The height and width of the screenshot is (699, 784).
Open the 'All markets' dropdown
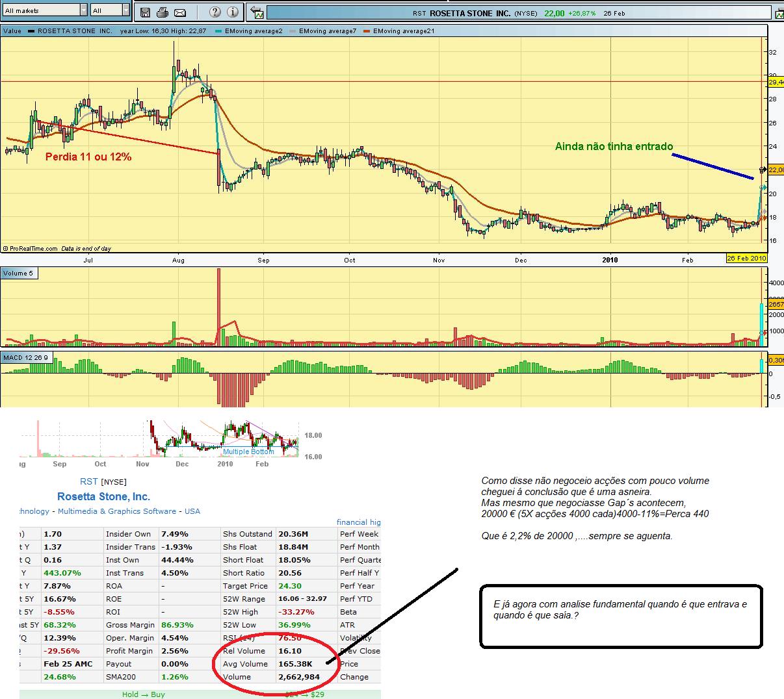[45, 10]
